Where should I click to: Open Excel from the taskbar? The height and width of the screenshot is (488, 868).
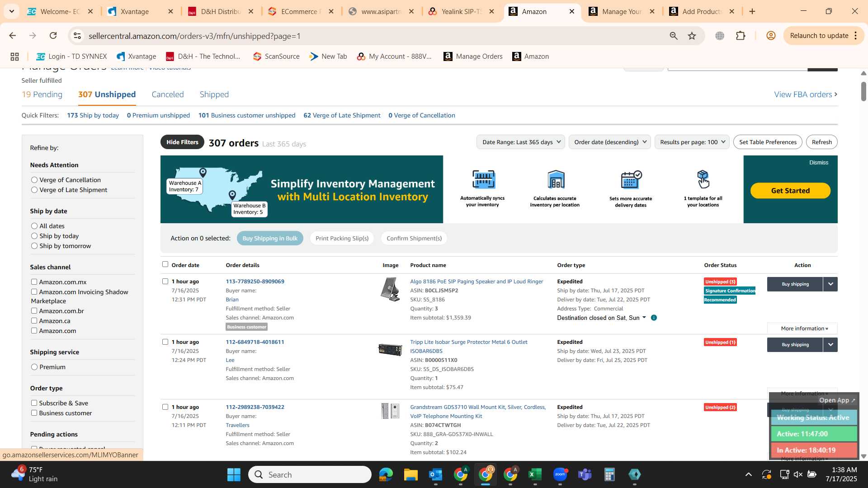(x=535, y=474)
